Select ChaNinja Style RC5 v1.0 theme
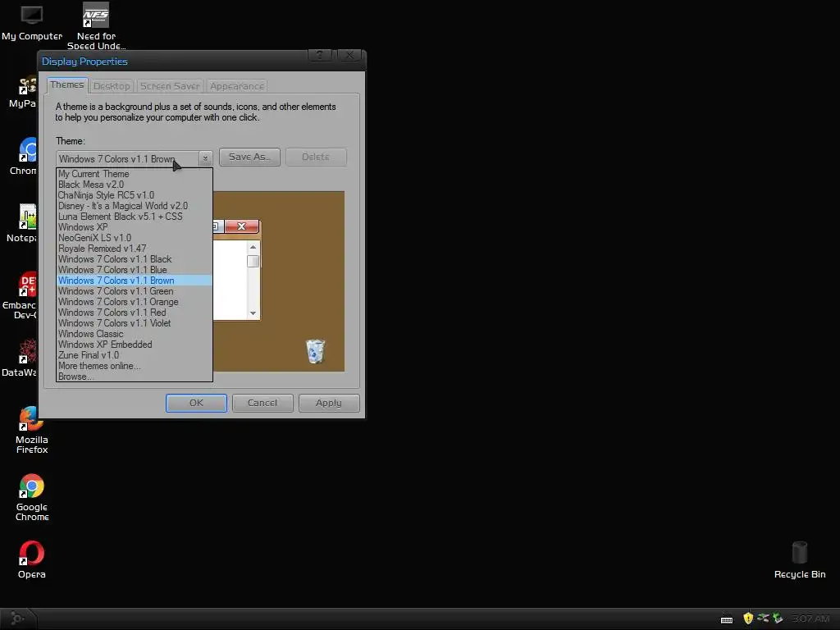The height and width of the screenshot is (630, 840). coord(135,195)
